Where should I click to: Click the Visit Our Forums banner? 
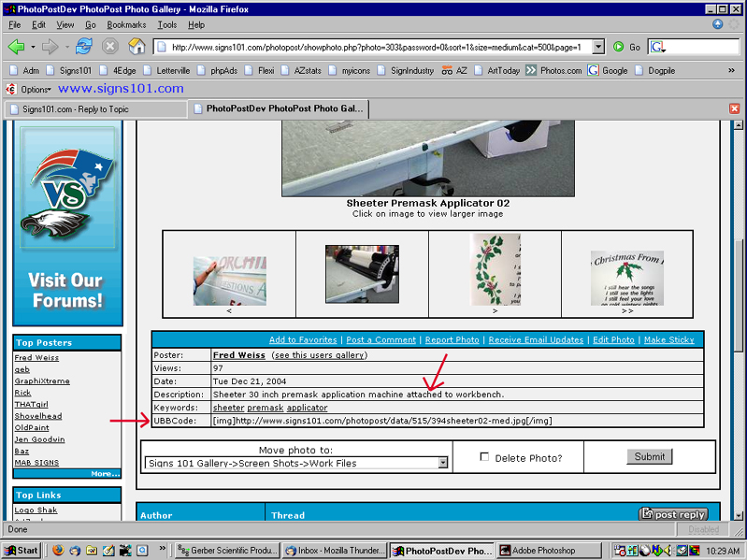pyautogui.click(x=67, y=223)
